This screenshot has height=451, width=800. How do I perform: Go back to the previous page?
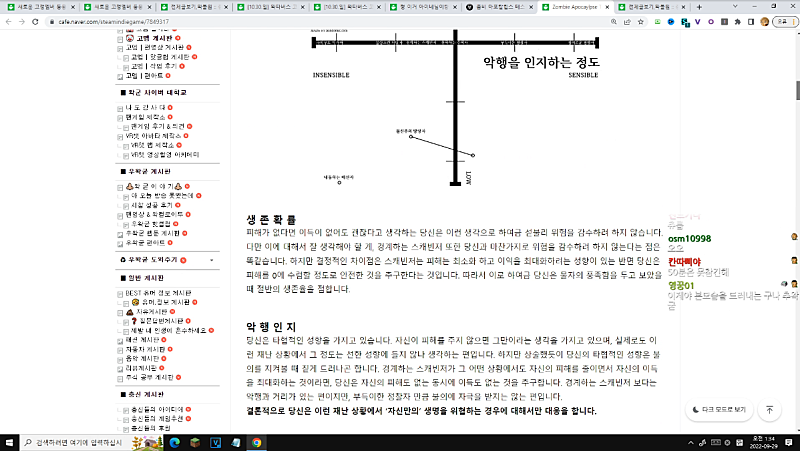[8, 22]
